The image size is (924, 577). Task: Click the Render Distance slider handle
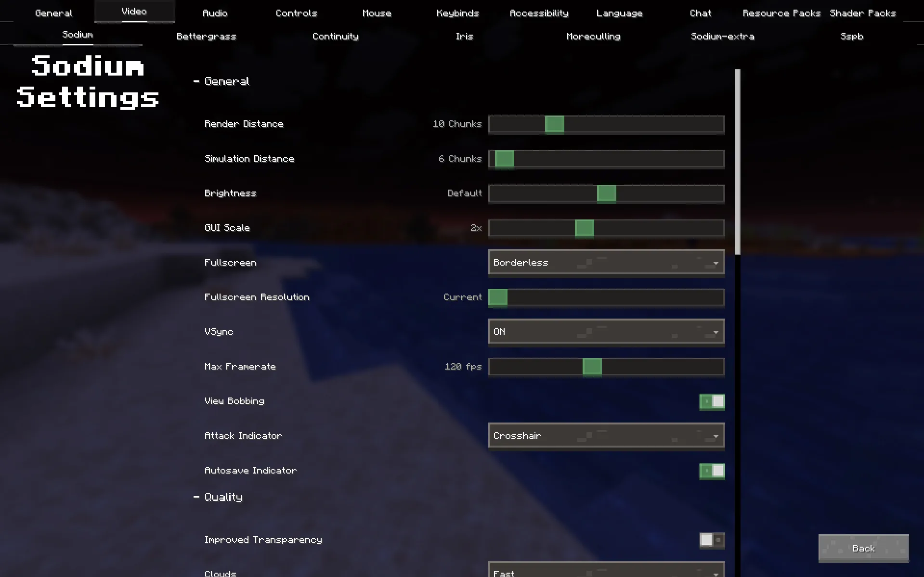coord(554,124)
